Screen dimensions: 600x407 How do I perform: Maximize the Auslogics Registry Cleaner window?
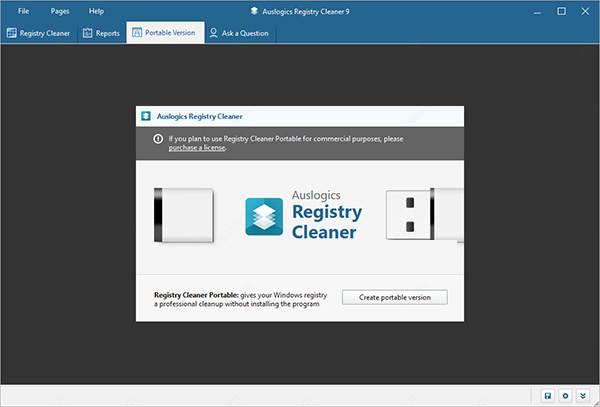coord(561,11)
